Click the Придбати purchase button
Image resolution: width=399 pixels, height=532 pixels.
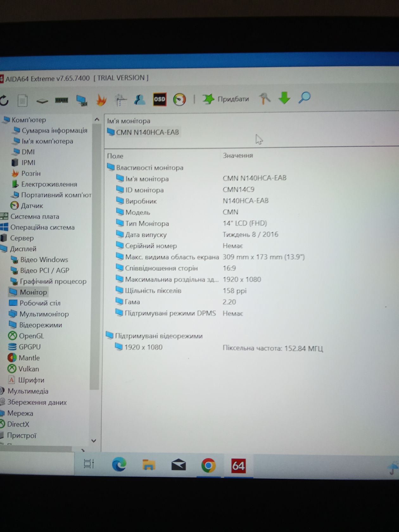click(226, 99)
